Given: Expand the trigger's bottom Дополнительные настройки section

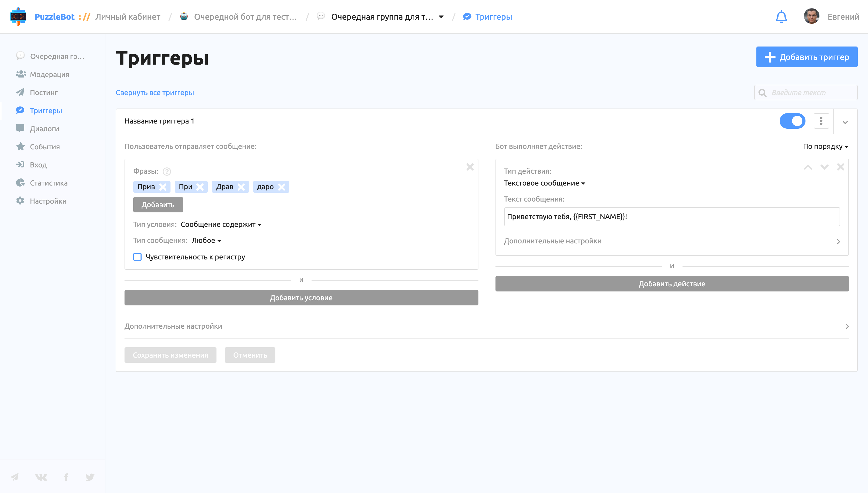Looking at the screenshot, I should point(486,326).
